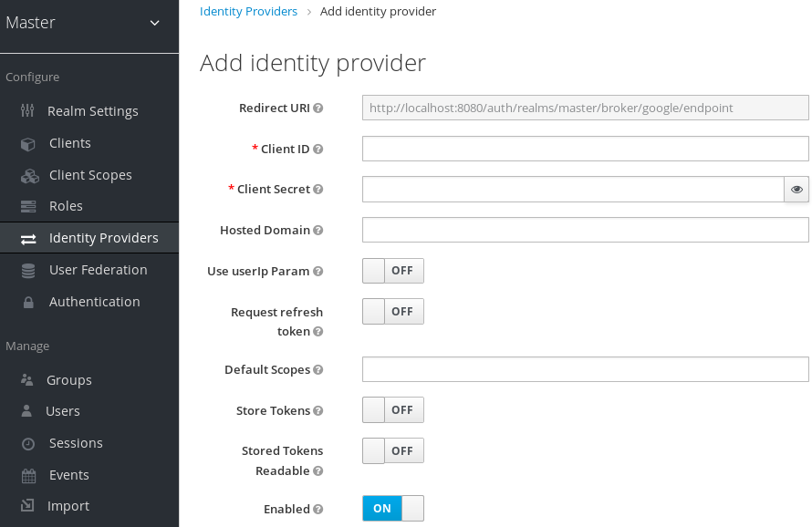Viewport: 812px width, 527px height.
Task: Toggle Use userIp Param switch
Action: pos(393,271)
